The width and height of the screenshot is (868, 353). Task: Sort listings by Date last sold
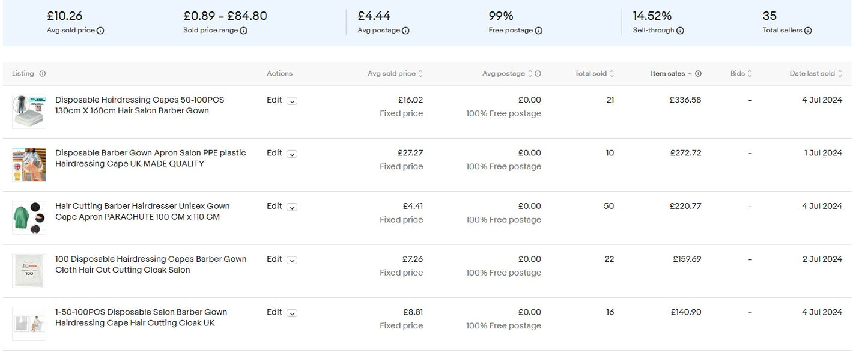tap(815, 74)
